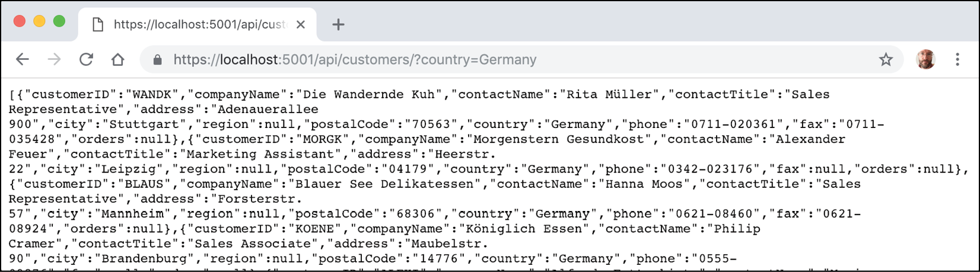Close the localhost:5001 tab
The image size is (980, 272).
coord(301,24)
